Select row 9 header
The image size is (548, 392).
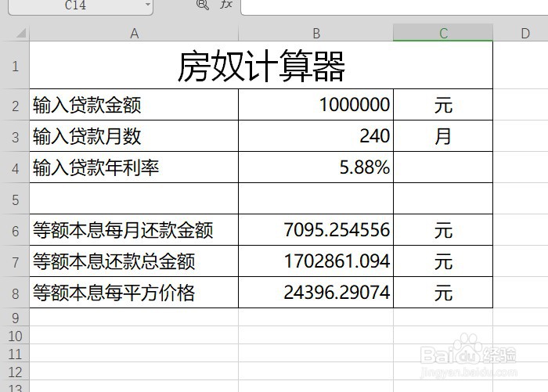click(15, 317)
